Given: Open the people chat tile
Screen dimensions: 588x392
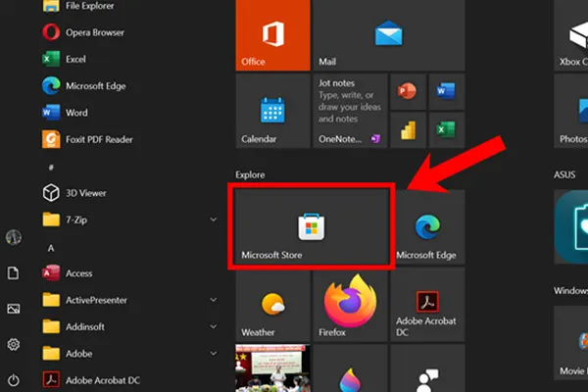Looking at the screenshot, I should click(427, 368).
